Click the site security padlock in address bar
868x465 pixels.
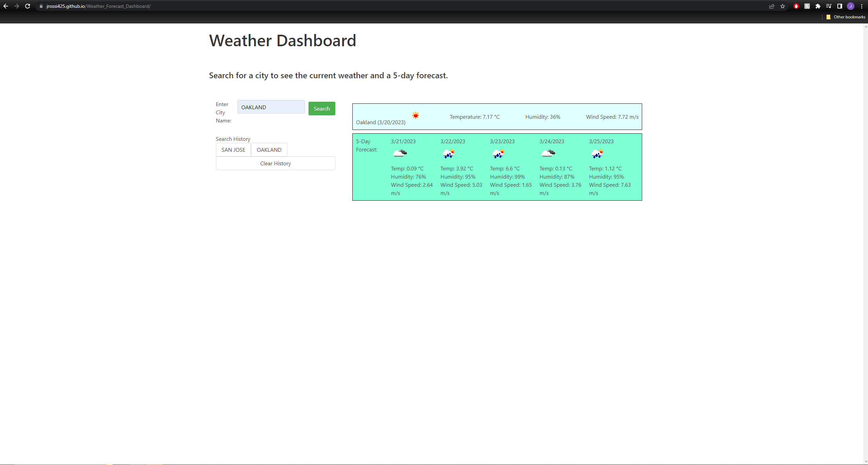coord(40,6)
